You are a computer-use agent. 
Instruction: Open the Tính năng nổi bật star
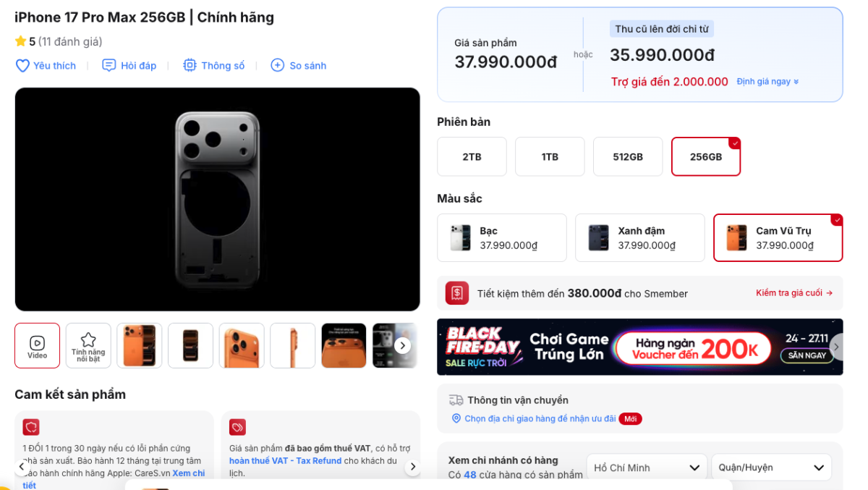pos(88,345)
